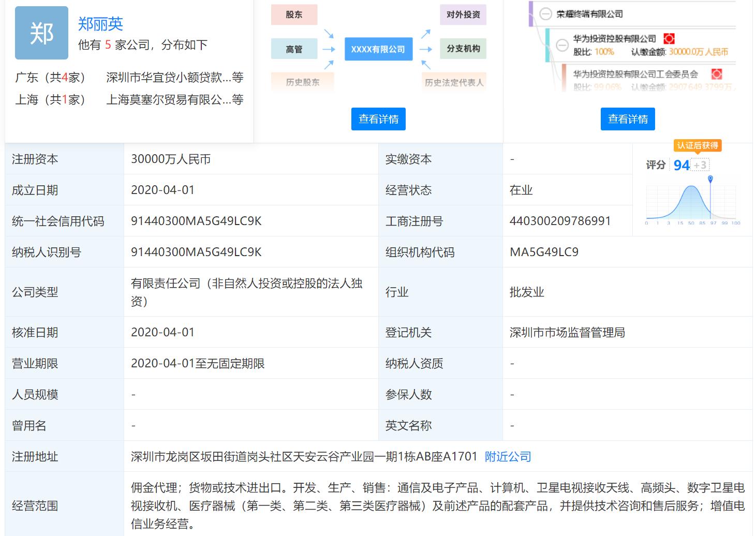Click the dashed +3 score bonus box
Image resolution: width=756 pixels, height=536 pixels.
point(700,165)
